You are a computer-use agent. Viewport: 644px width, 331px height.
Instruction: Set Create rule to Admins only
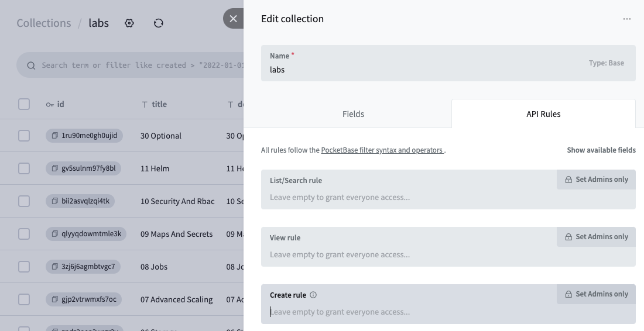coord(597,295)
